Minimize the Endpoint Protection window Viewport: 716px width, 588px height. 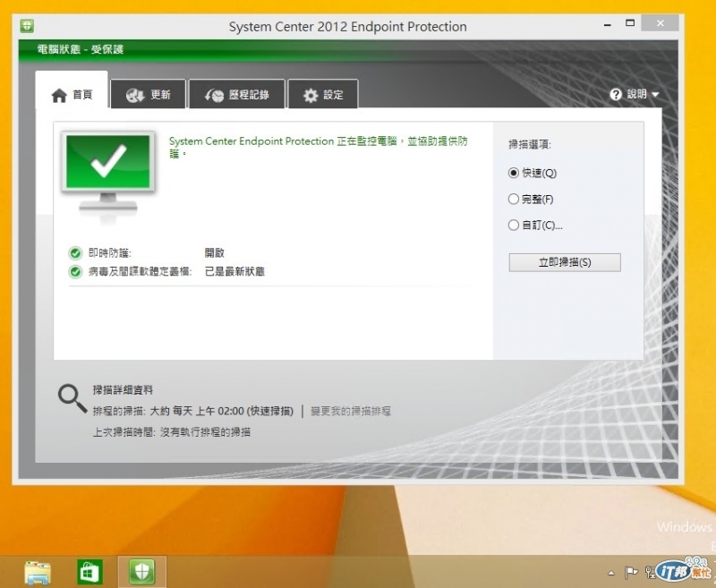coord(608,24)
